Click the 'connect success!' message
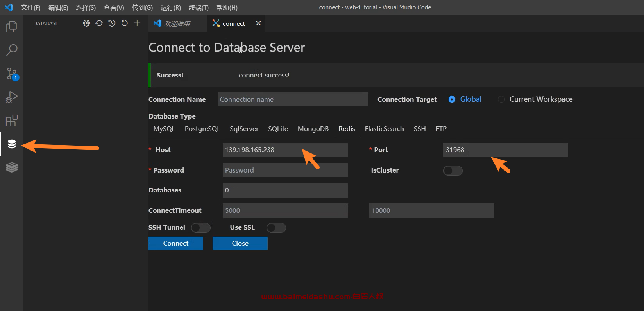This screenshot has width=644, height=311. click(264, 75)
